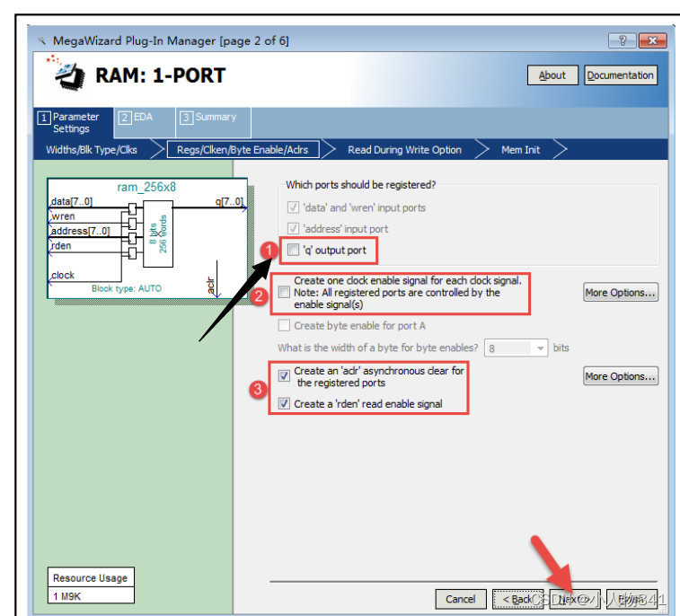Click the 'Block type: AUTO' label
Screen dimensions: 680x616
click(127, 289)
